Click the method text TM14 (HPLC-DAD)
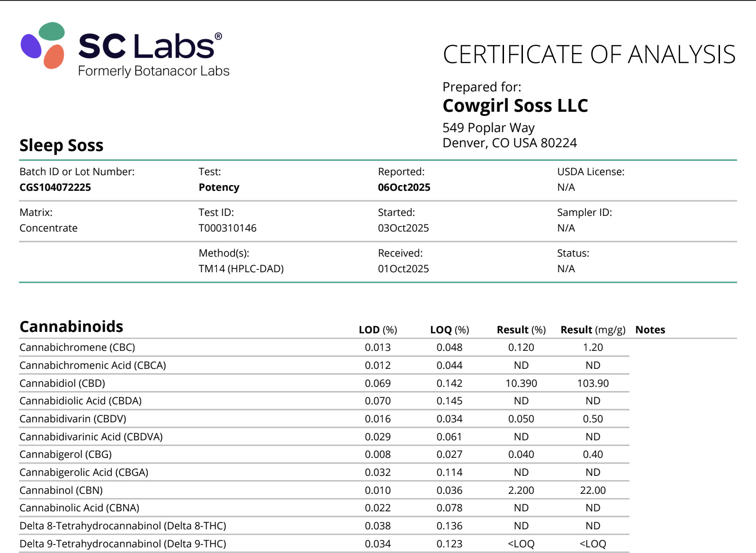The width and height of the screenshot is (756, 553). point(241,269)
